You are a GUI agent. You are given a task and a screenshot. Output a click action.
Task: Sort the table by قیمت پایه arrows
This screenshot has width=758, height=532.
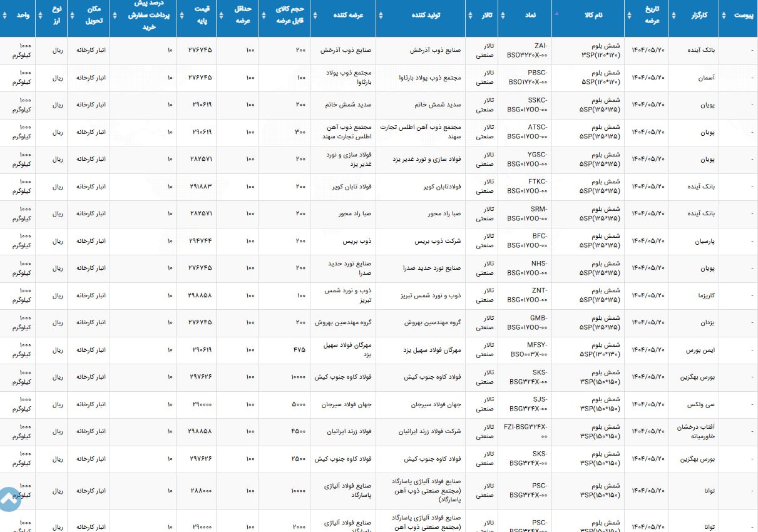tap(183, 16)
